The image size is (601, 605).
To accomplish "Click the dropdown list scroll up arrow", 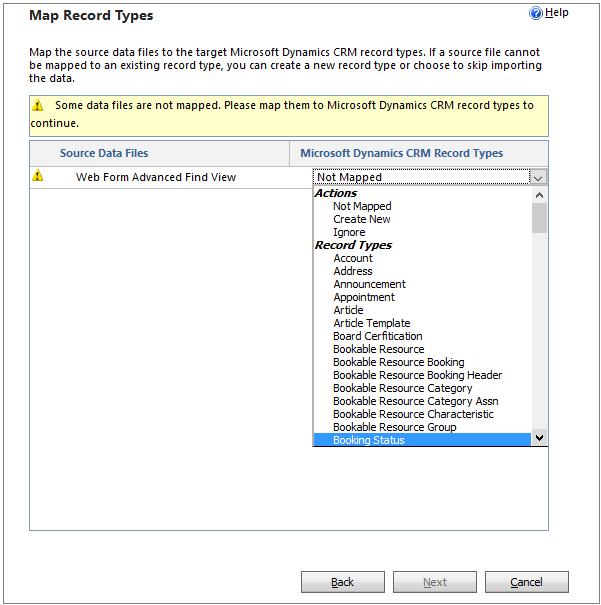I will (x=539, y=195).
